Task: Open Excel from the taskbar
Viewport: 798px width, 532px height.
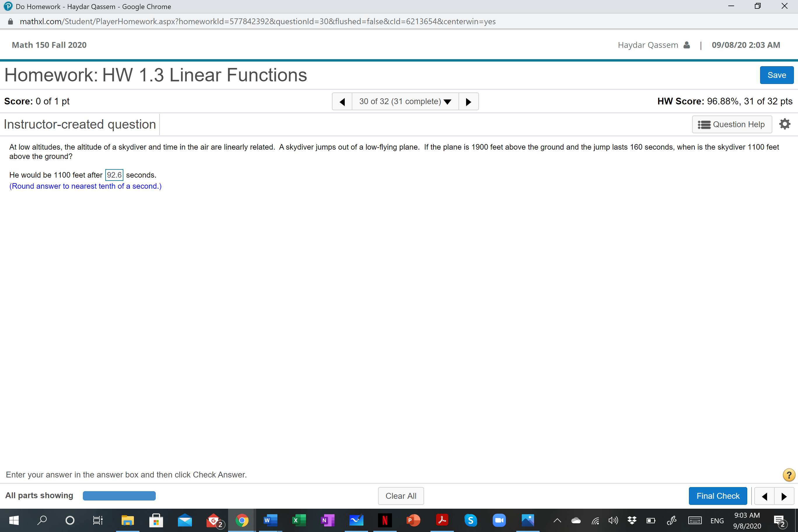Action: (299, 520)
